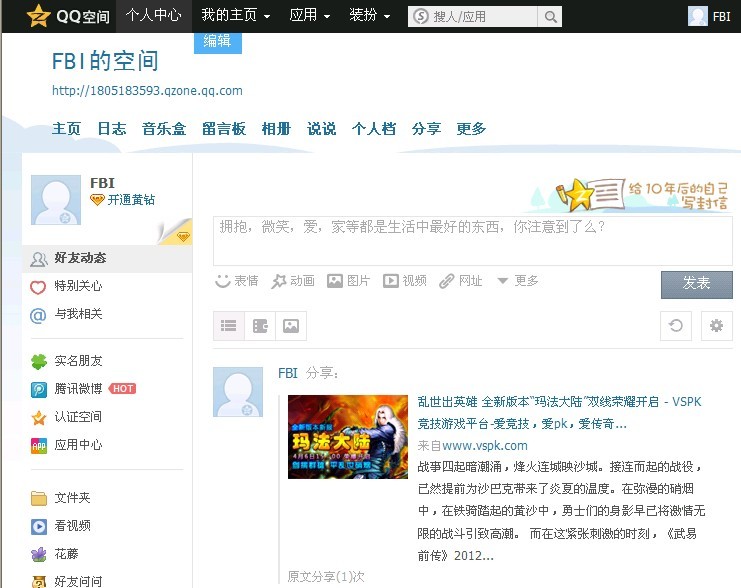Switch feed to list view
741x588 pixels.
(229, 326)
